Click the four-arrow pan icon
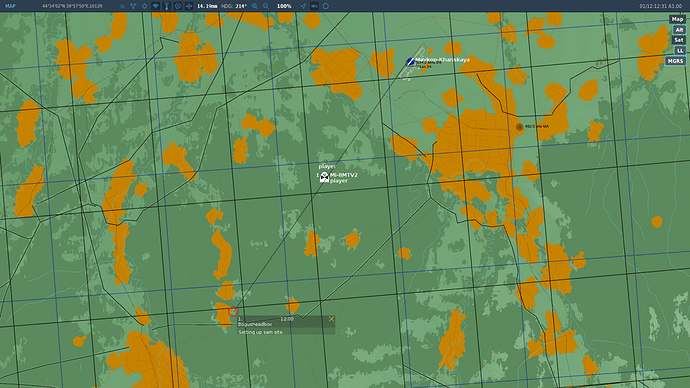 tap(189, 6)
